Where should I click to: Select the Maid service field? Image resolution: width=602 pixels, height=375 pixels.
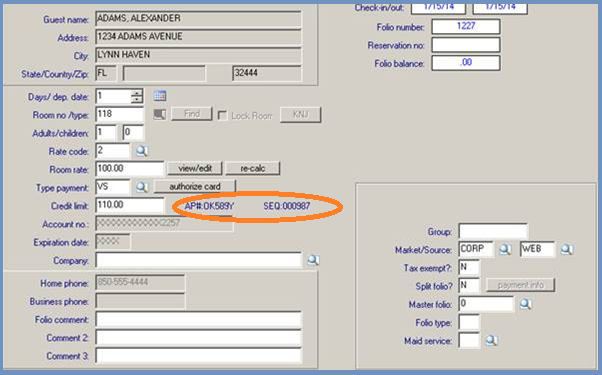[x=469, y=340]
